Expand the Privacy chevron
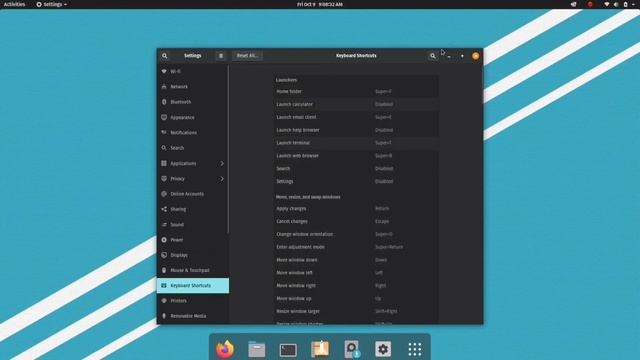 222,178
